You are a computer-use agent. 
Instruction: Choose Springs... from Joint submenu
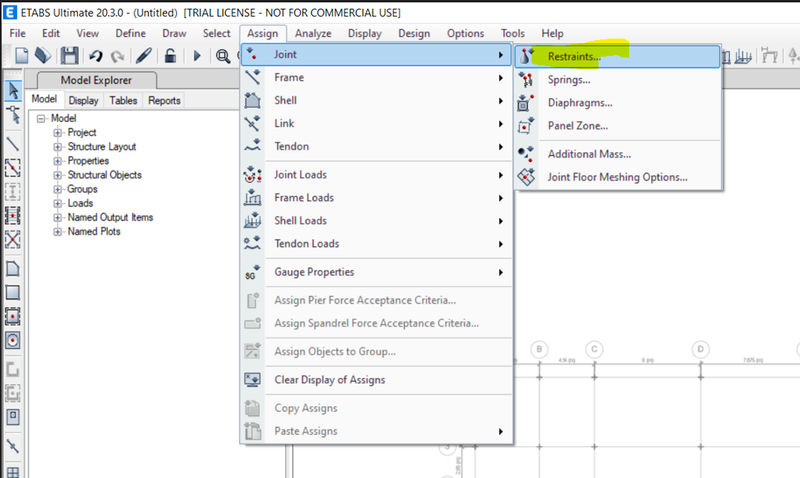pyautogui.click(x=618, y=80)
